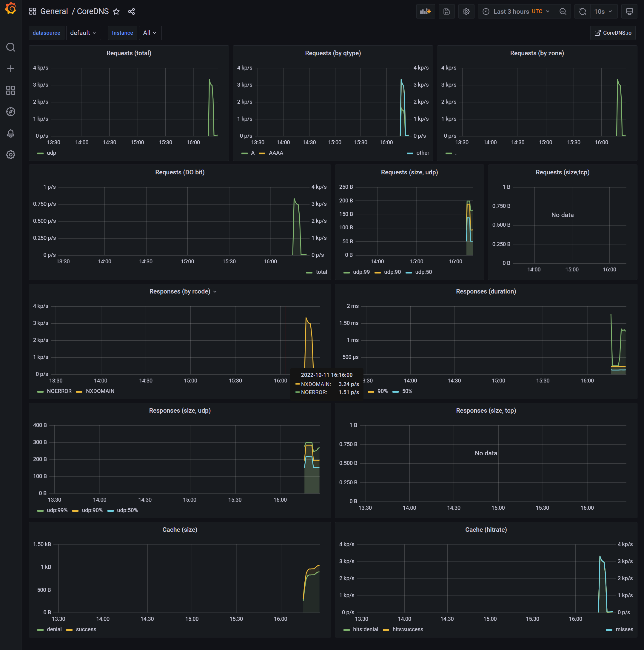Image resolution: width=644 pixels, height=650 pixels.
Task: Click the success legend in Cache (size)
Action: 86,629
